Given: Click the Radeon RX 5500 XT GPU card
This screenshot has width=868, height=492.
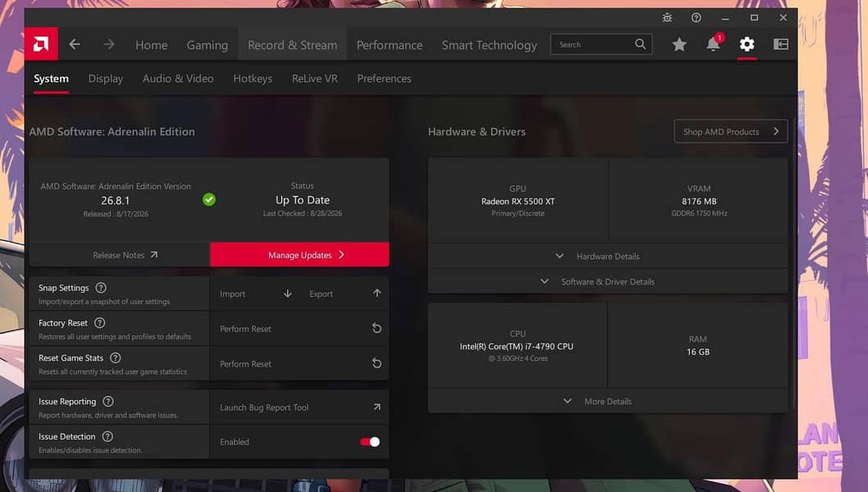Looking at the screenshot, I should coord(519,201).
